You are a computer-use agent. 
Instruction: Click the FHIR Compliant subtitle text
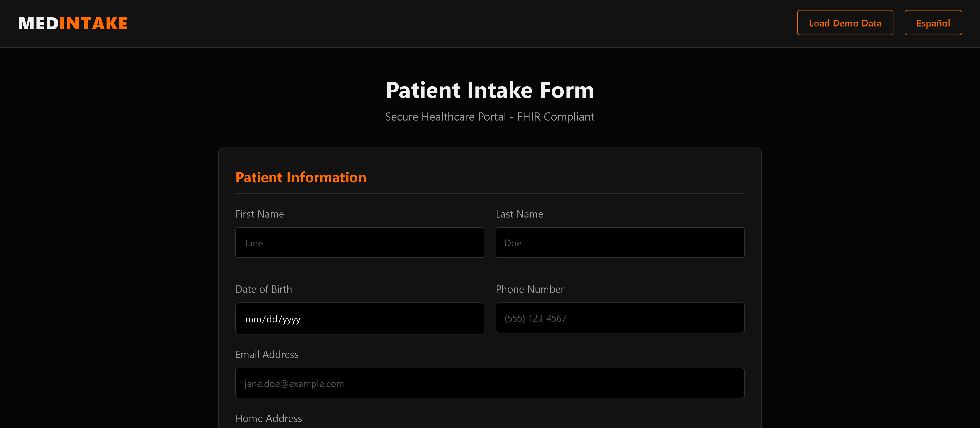tap(490, 117)
